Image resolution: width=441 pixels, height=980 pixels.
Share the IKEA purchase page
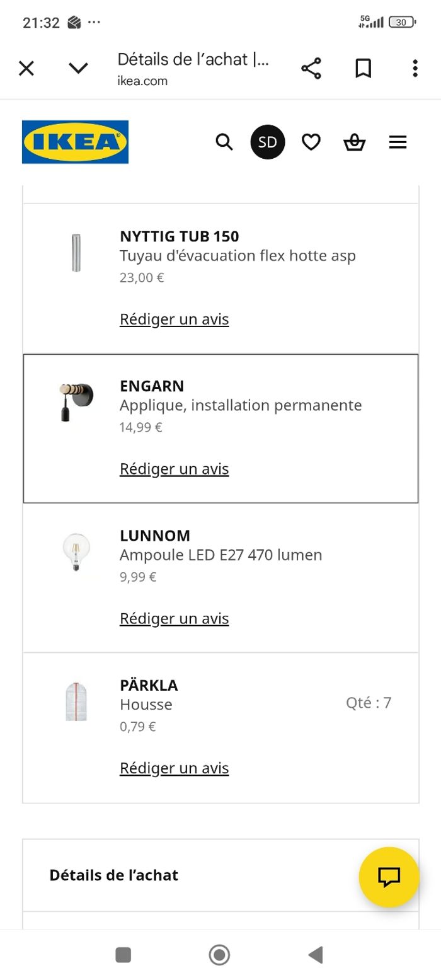tap(311, 68)
